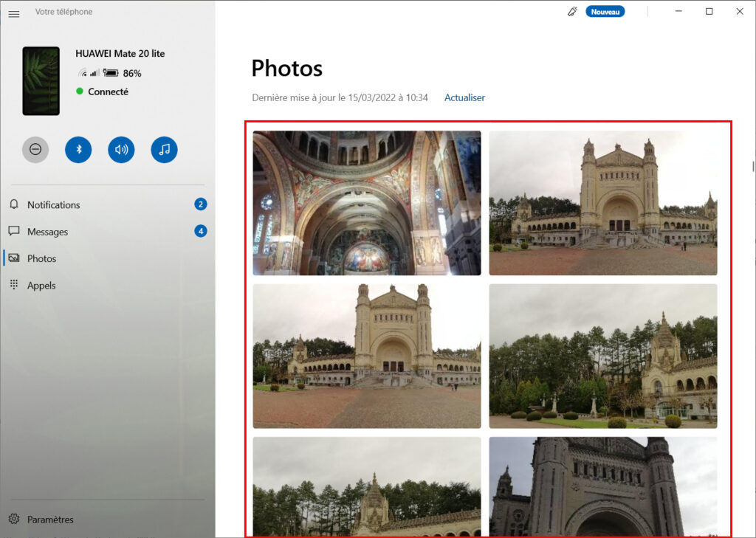Click the Nouveau button

click(x=605, y=12)
